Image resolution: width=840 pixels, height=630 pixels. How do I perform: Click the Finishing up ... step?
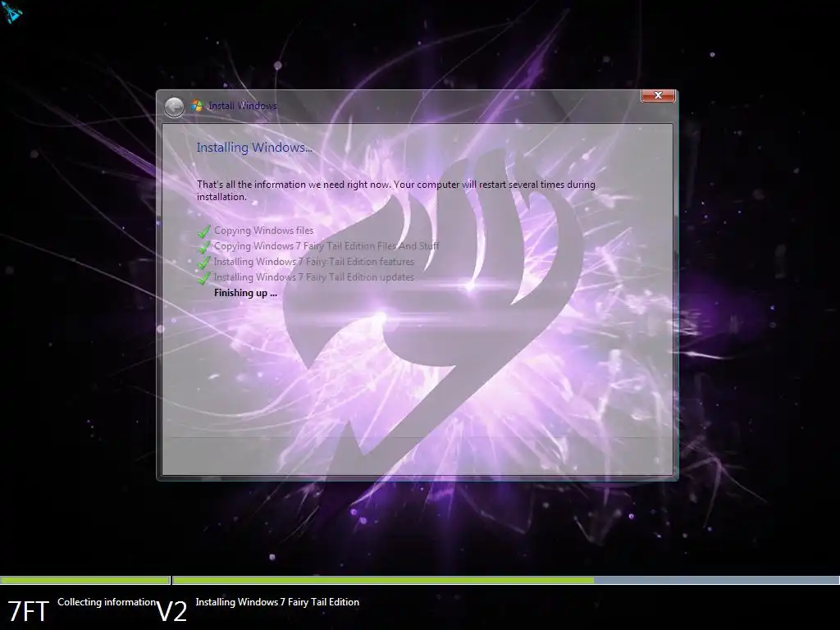(x=245, y=293)
